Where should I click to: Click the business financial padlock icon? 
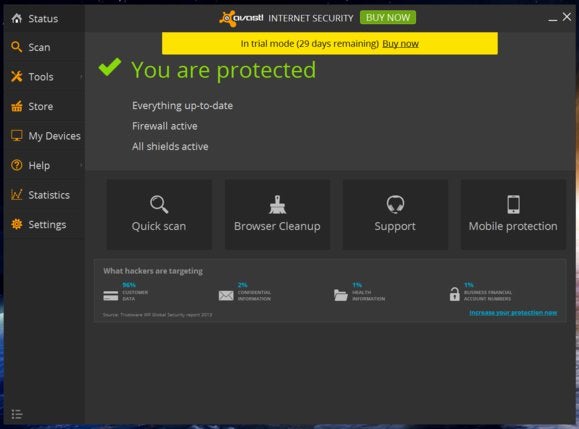[455, 294]
